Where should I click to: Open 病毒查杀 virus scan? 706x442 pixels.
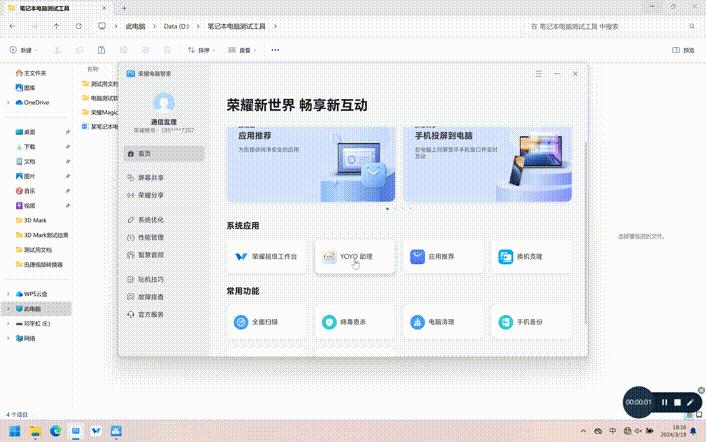pyautogui.click(x=355, y=322)
